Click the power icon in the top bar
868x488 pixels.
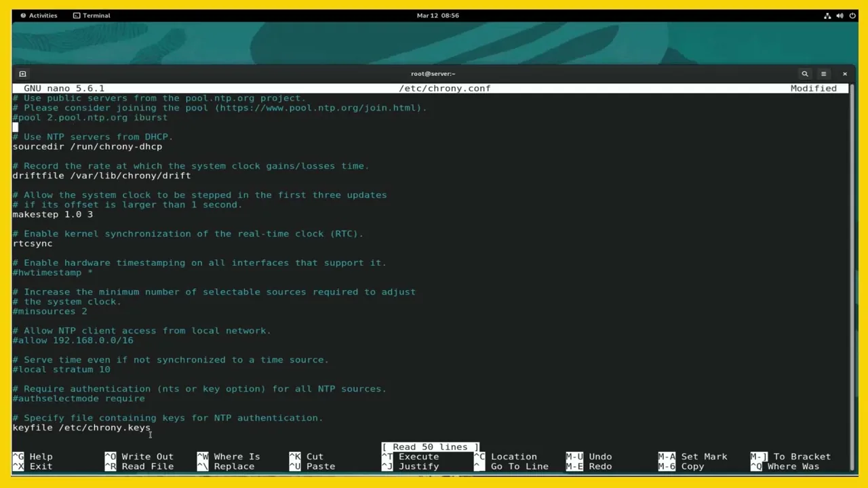(x=852, y=15)
